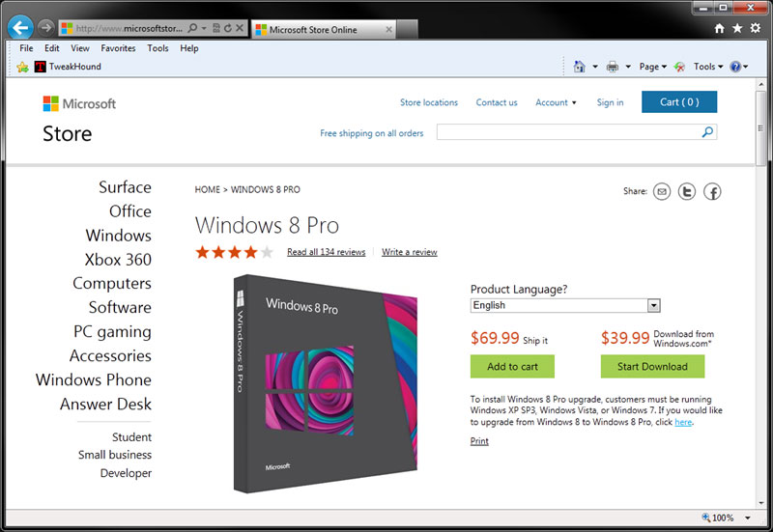Open the Product Language dropdown
The height and width of the screenshot is (532, 773).
tap(565, 305)
